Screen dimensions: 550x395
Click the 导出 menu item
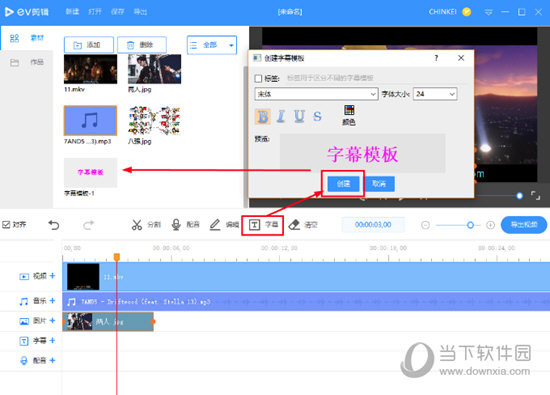tap(140, 12)
